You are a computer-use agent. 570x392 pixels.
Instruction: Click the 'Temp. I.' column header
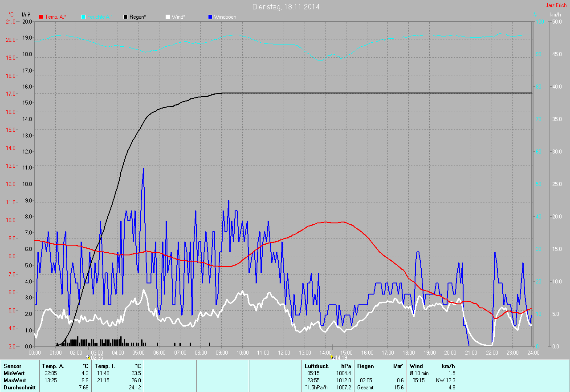pyautogui.click(x=105, y=366)
